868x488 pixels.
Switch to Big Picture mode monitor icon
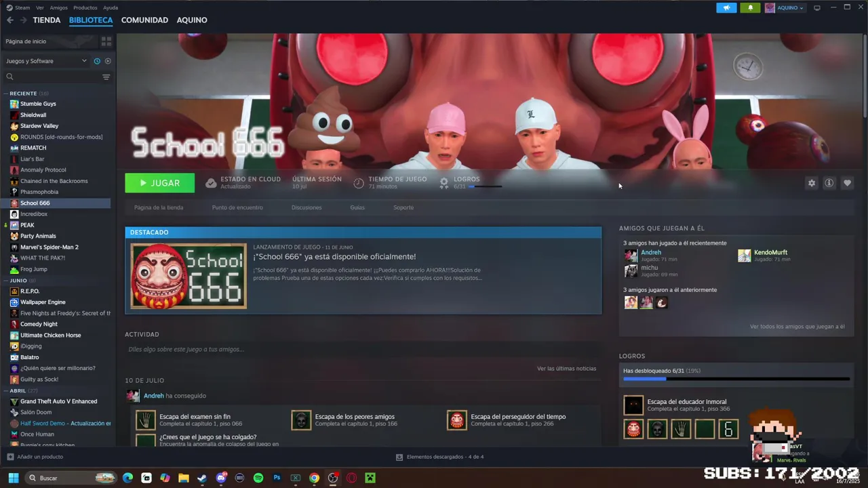pyautogui.click(x=817, y=7)
